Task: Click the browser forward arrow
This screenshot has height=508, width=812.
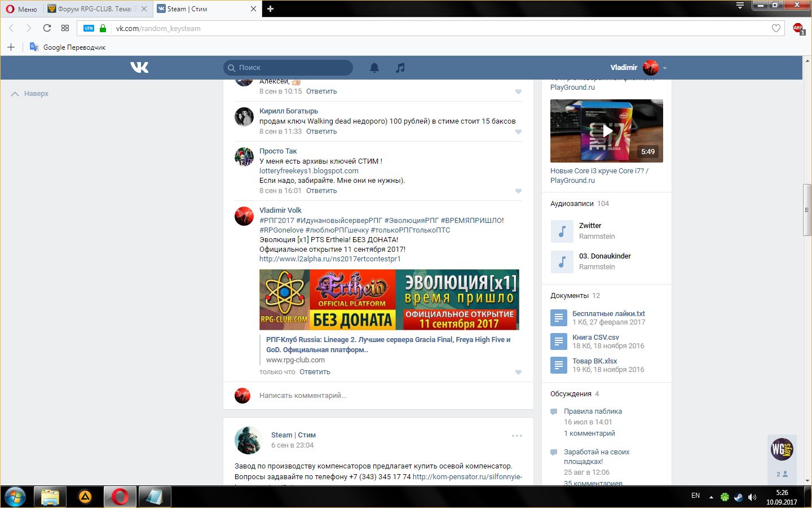Action: (29, 28)
